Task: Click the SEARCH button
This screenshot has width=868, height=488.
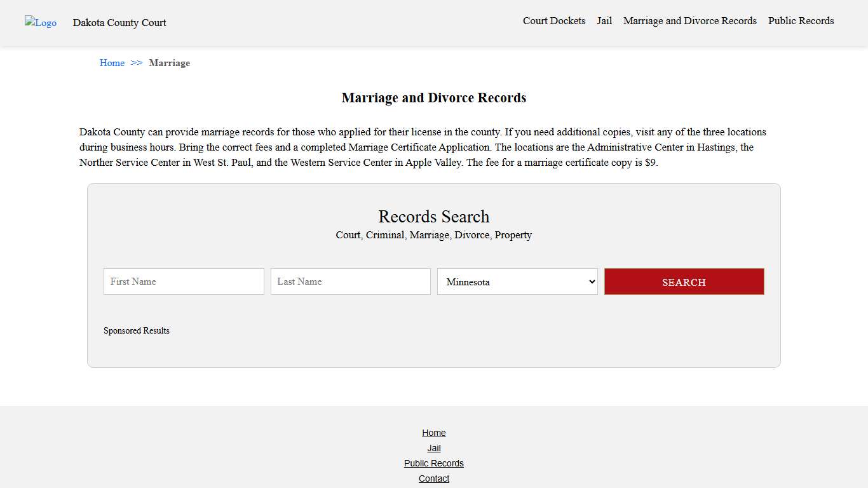Action: [684, 281]
